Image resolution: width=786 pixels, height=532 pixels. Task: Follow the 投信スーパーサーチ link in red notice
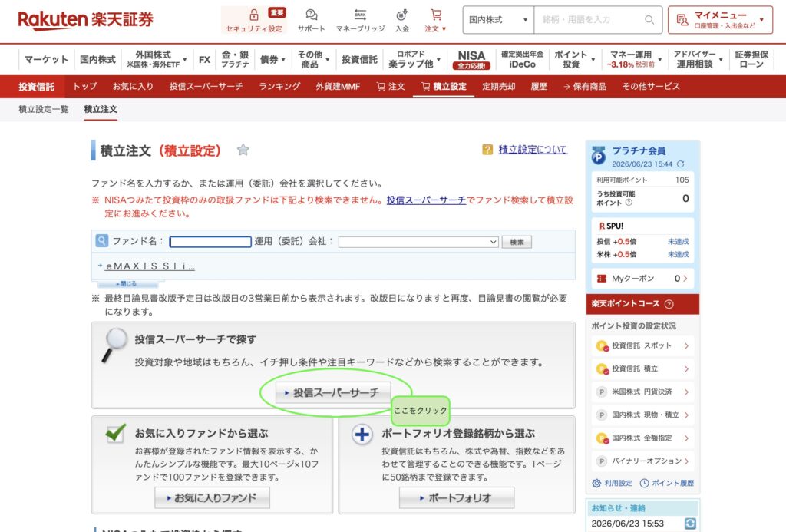pos(426,200)
